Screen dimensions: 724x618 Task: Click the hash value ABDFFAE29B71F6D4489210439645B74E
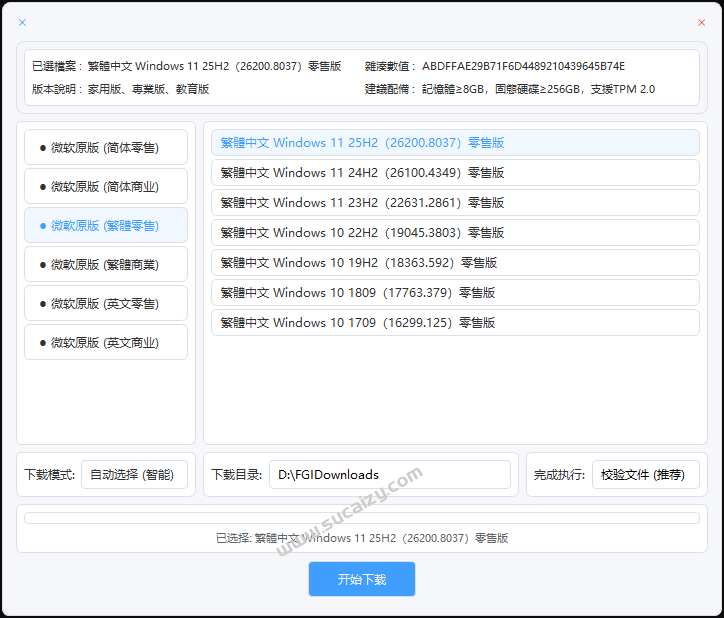523,67
